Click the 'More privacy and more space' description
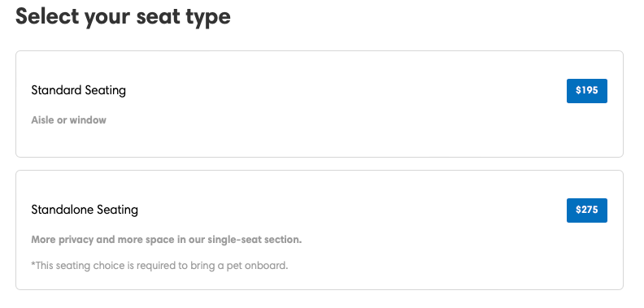 [167, 240]
